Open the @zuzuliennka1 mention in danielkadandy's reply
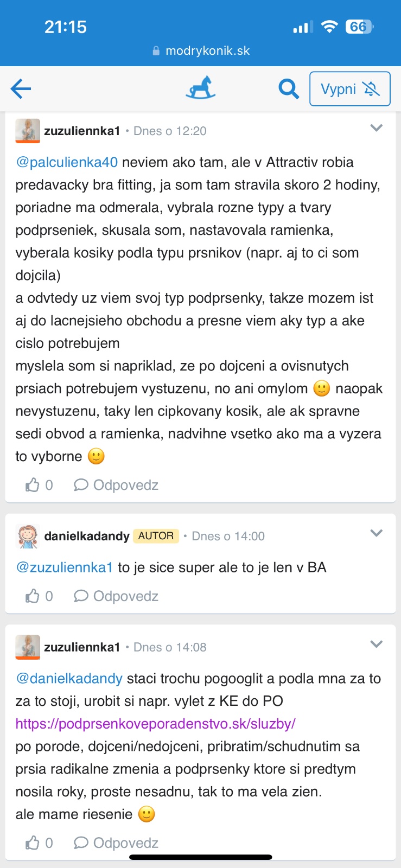Screen dimensions: 401x868 point(65,567)
